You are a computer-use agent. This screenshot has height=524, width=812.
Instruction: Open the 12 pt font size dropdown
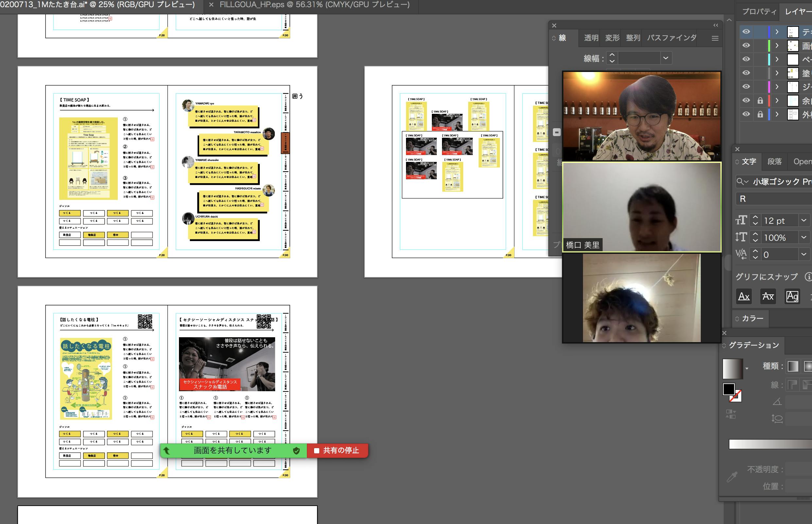803,220
